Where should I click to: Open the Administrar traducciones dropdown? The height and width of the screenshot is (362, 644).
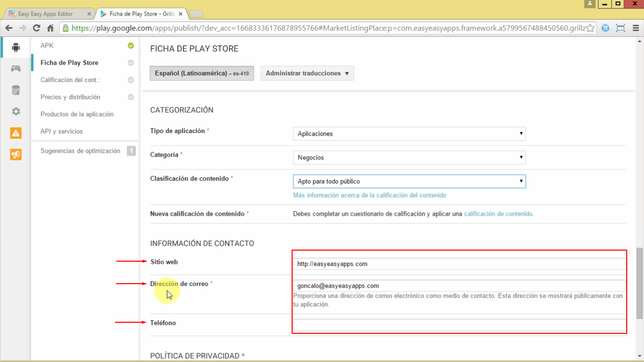307,73
